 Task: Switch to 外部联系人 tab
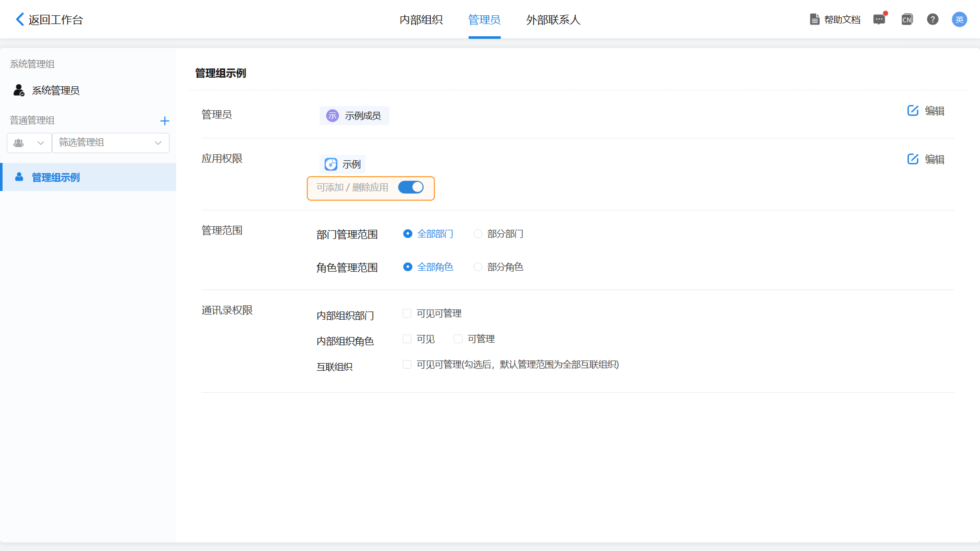coord(554,19)
